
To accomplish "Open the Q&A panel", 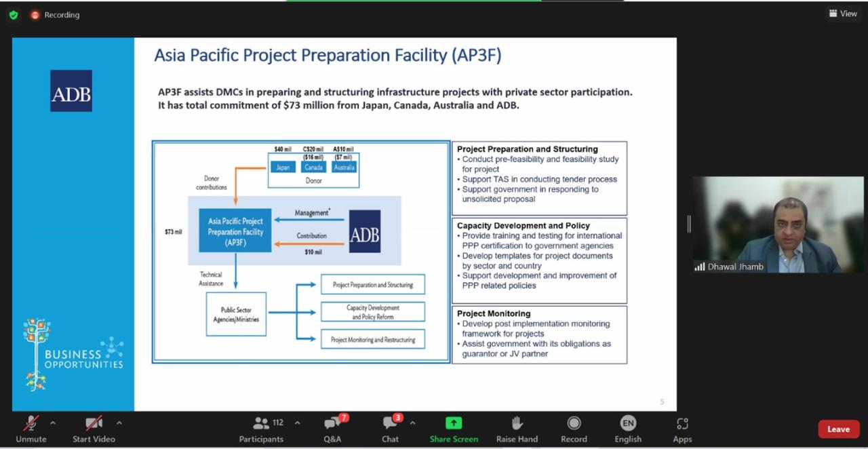I will (x=332, y=429).
